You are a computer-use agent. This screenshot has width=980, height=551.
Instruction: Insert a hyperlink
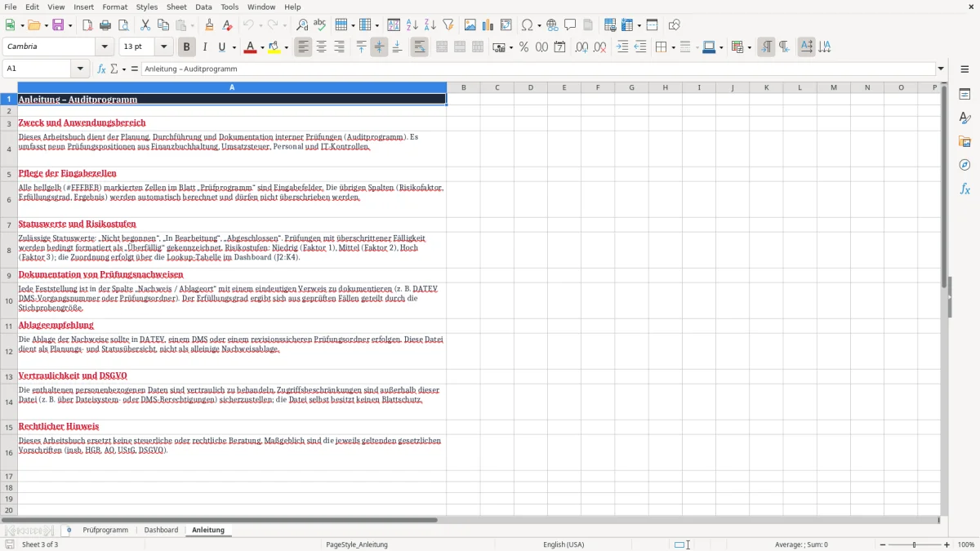coord(552,25)
